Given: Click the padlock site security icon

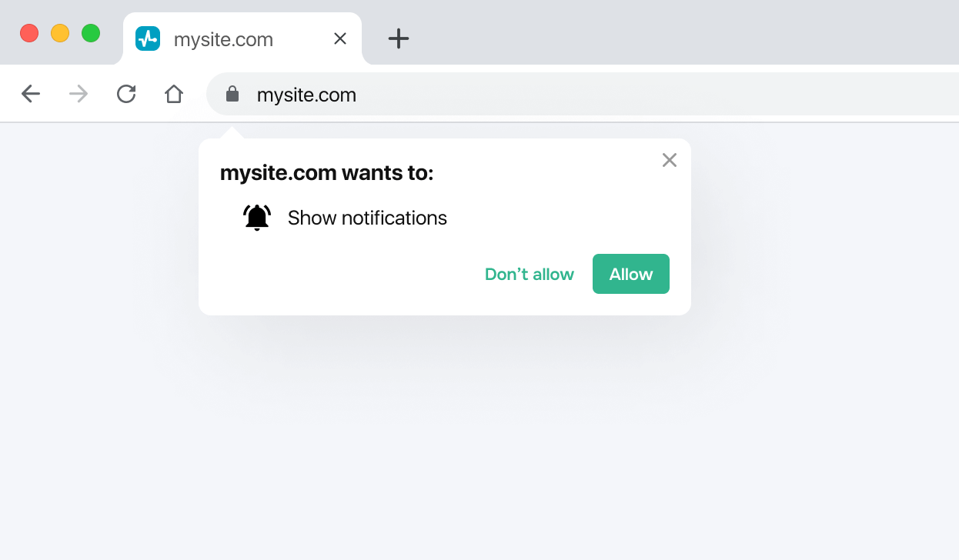Looking at the screenshot, I should click(x=232, y=95).
